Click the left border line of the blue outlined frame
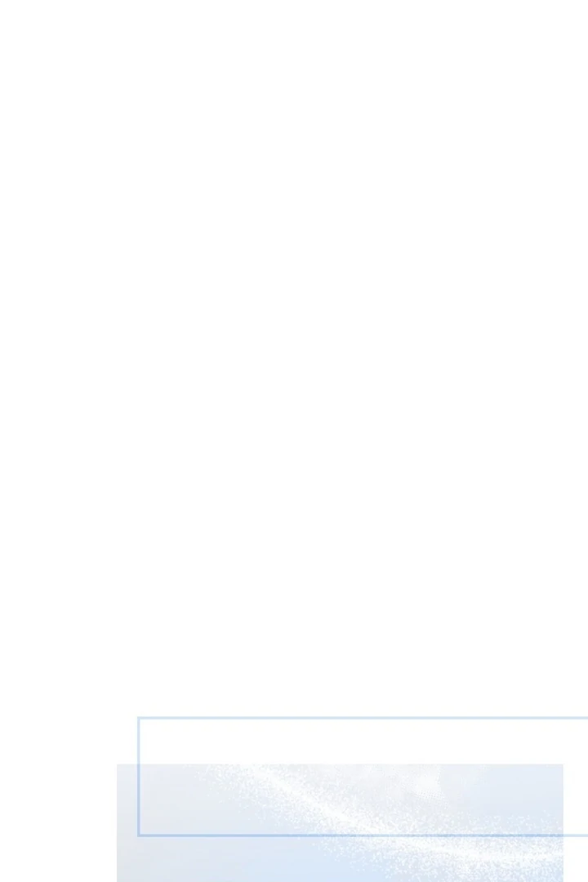This screenshot has height=882, width=588. pos(138,777)
